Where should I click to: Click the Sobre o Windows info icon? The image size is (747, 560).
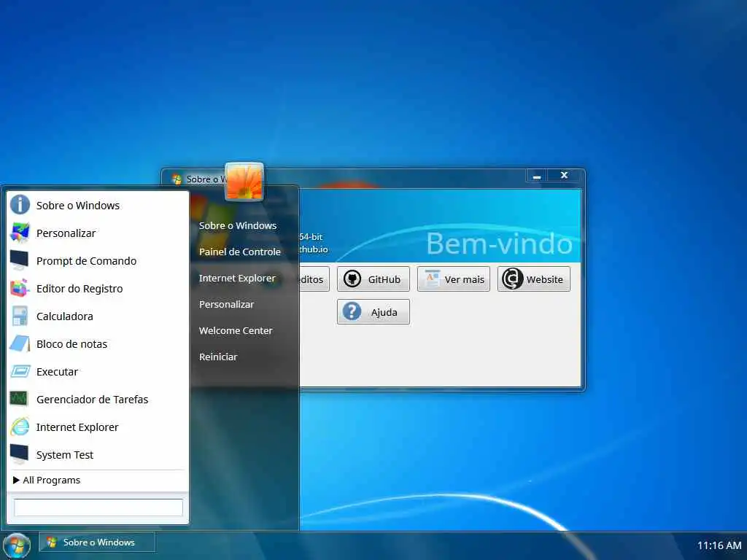[20, 205]
